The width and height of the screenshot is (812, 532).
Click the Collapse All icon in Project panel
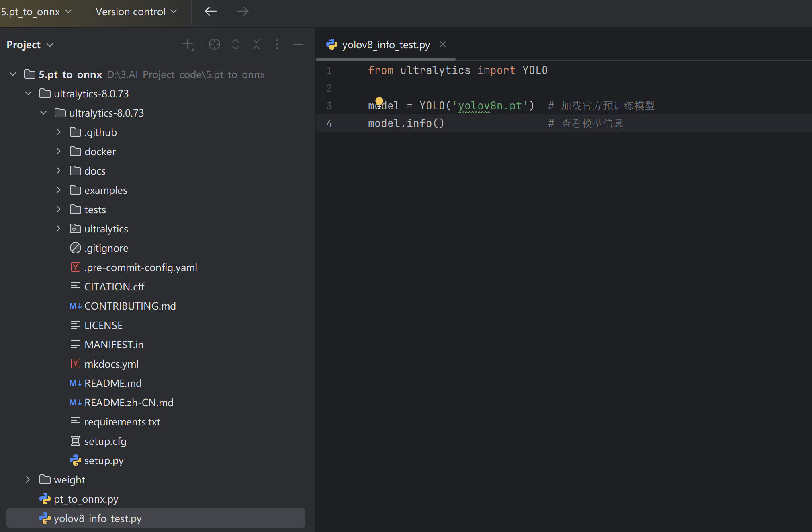pyautogui.click(x=256, y=44)
